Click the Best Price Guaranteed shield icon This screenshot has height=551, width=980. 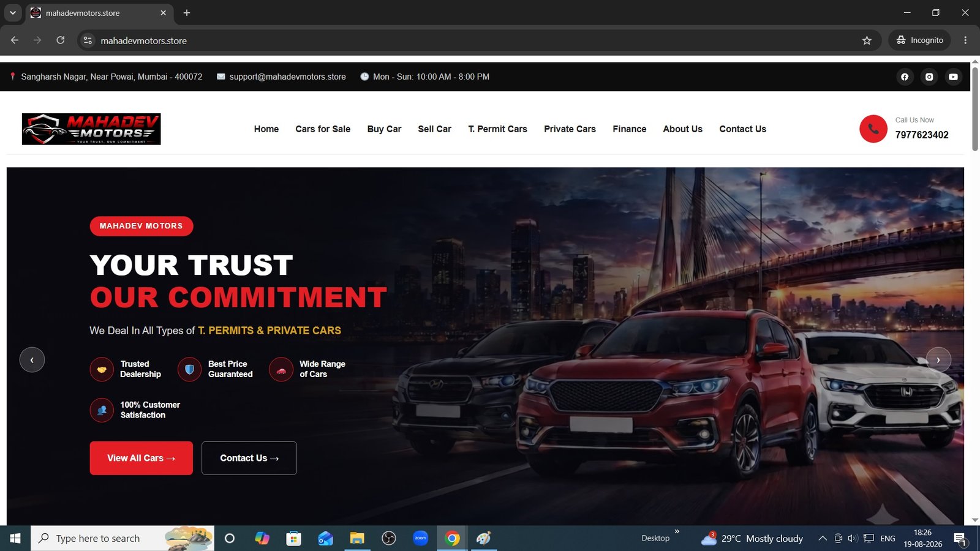tap(189, 369)
